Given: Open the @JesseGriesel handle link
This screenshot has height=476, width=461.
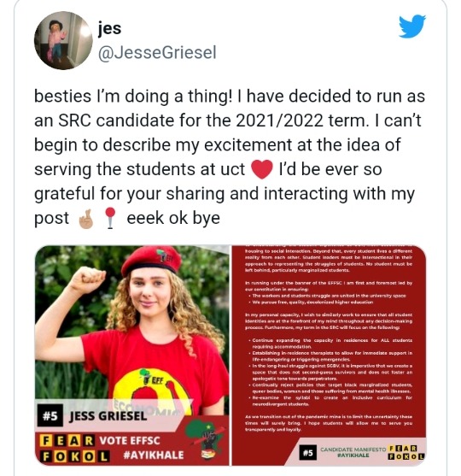Looking at the screenshot, I should (x=157, y=52).
